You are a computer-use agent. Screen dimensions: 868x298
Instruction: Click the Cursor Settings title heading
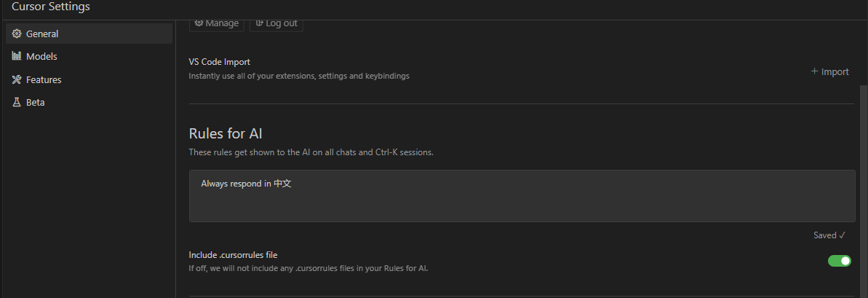coord(51,7)
